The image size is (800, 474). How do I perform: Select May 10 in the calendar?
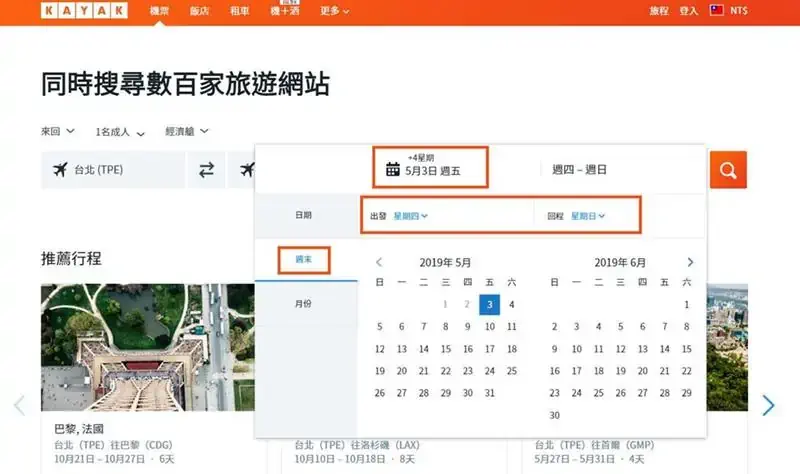click(x=489, y=326)
